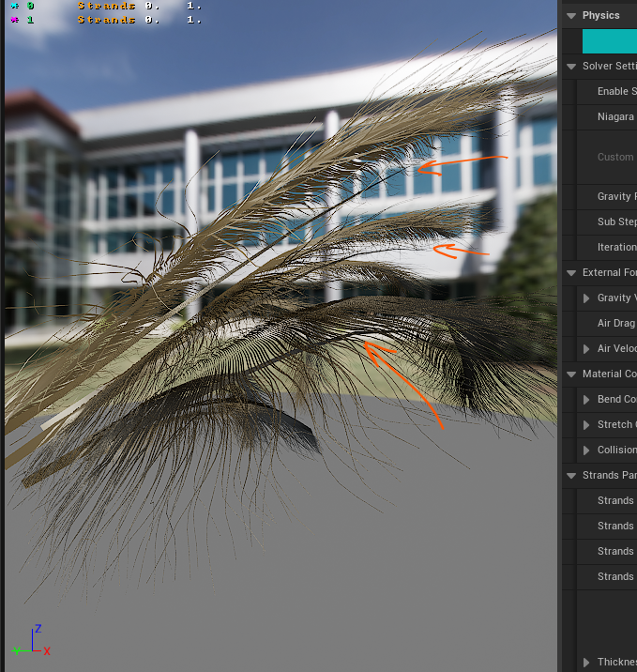Select the Enable Simulation property row
The width and height of the screenshot is (637, 672).
(x=615, y=92)
